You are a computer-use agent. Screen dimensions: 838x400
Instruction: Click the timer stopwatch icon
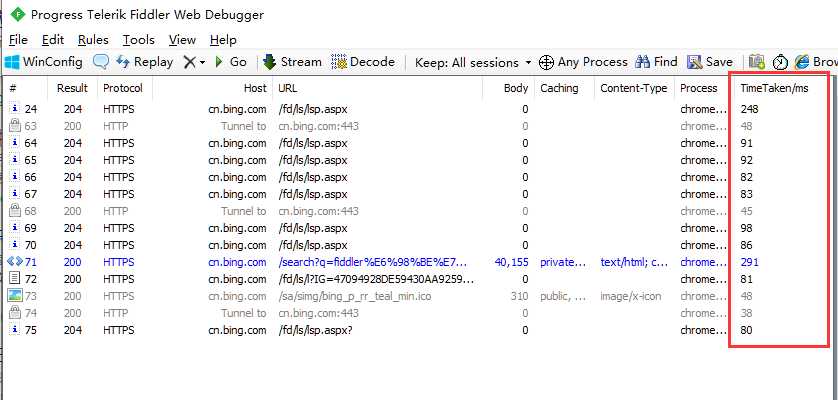tap(781, 63)
